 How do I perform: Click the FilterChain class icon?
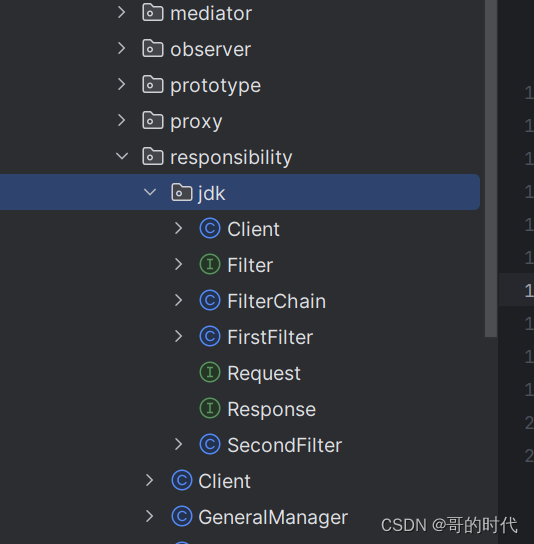click(210, 300)
